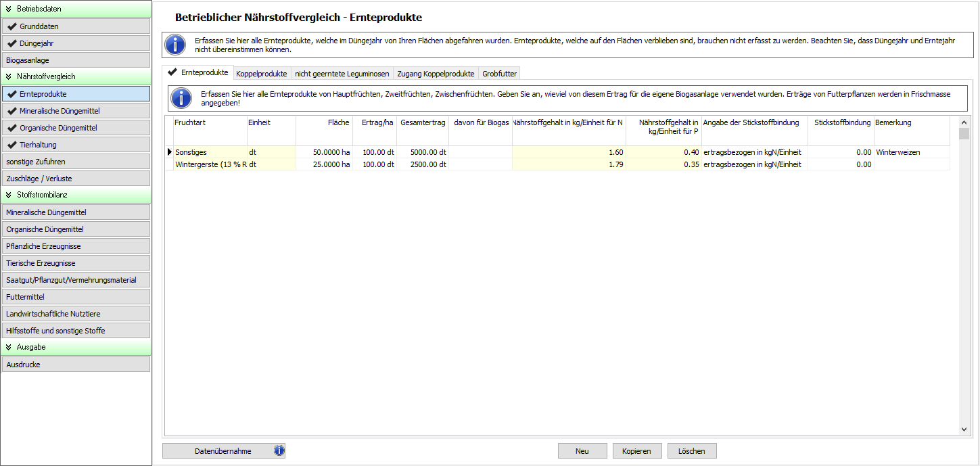
Task: Collapse the Nährstoffvergleich section
Action: click(8, 76)
